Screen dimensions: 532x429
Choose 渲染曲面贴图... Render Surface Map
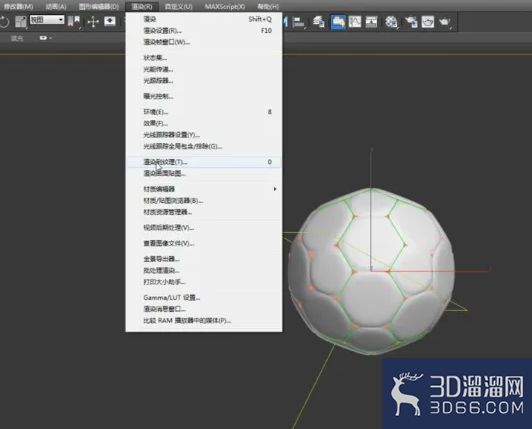204,173
